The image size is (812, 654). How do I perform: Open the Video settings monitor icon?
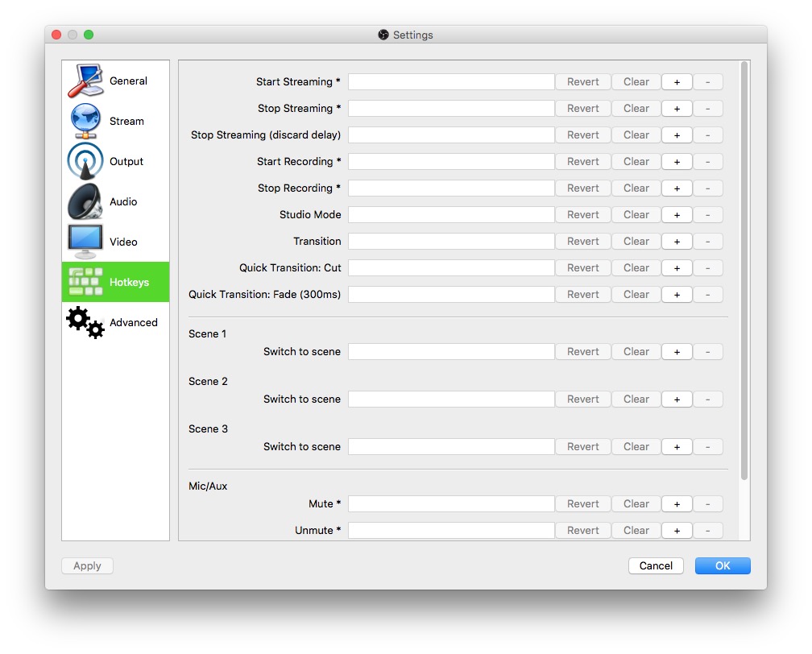[x=85, y=242]
